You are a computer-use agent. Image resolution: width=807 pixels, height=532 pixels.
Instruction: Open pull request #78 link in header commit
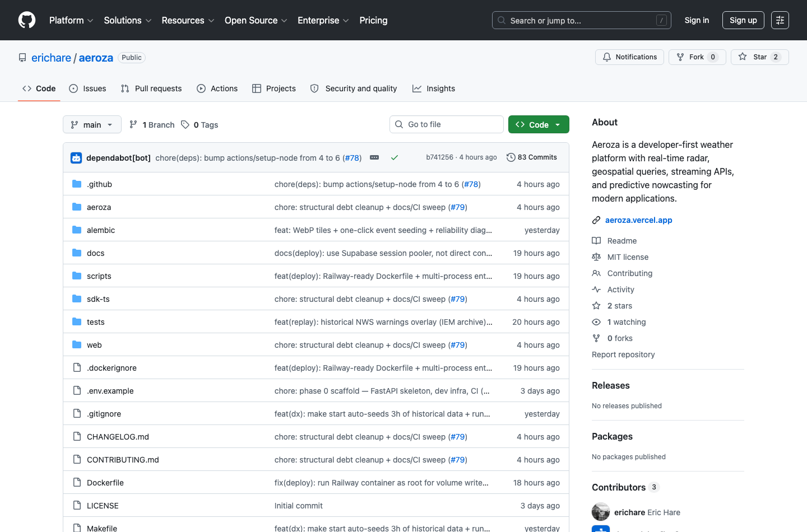tap(352, 158)
